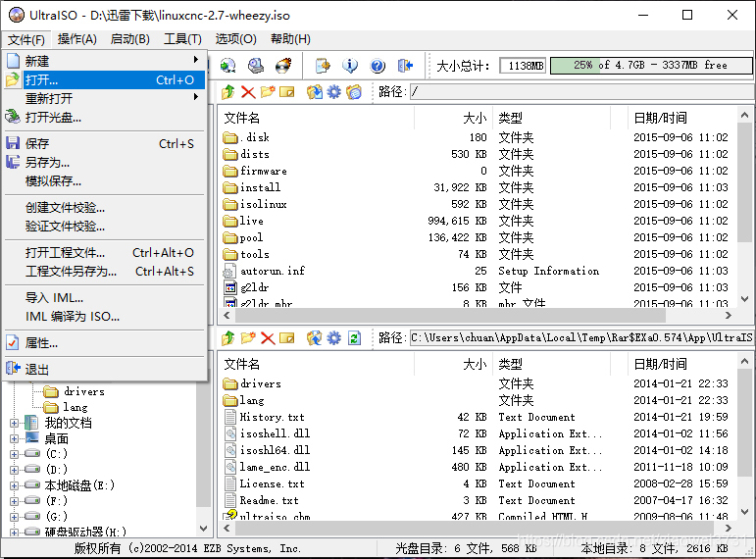Choose 退出 from the file menu
This screenshot has width=756, height=559.
click(x=105, y=369)
